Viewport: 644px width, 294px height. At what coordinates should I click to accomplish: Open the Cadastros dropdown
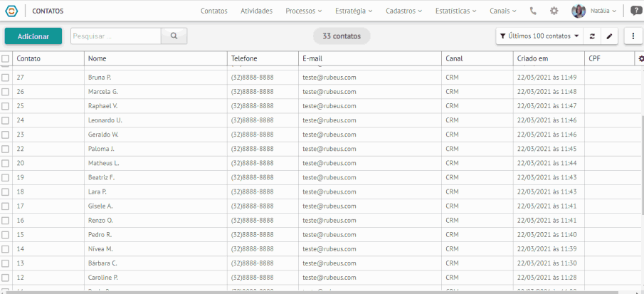pyautogui.click(x=403, y=11)
